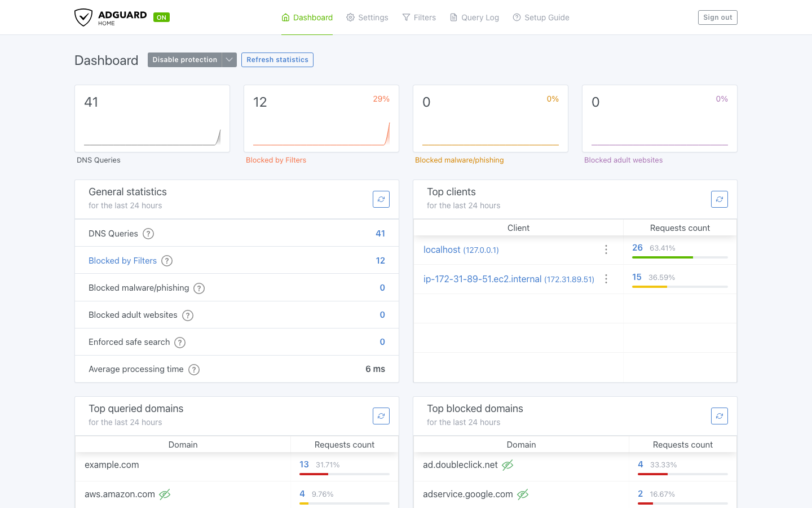Open the Settings menu

tap(367, 17)
